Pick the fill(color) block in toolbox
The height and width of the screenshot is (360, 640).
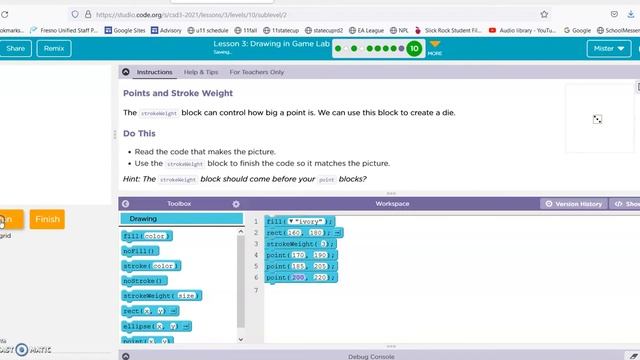147,236
